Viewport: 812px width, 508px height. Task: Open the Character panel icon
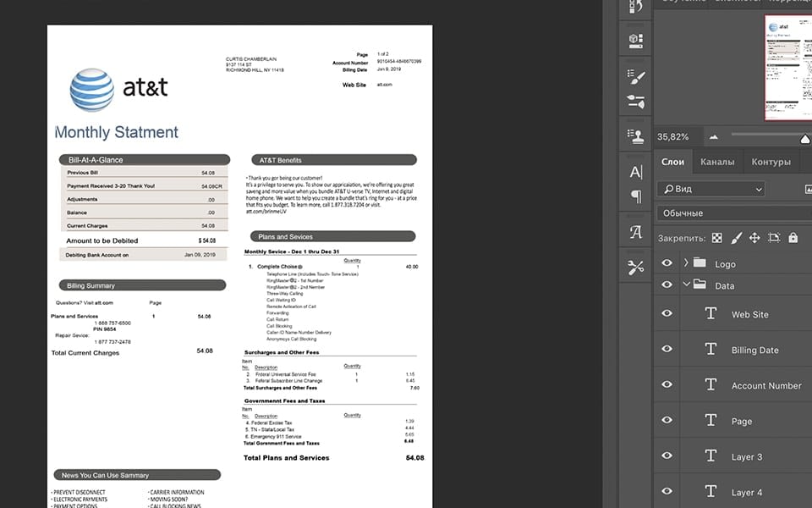(x=636, y=172)
